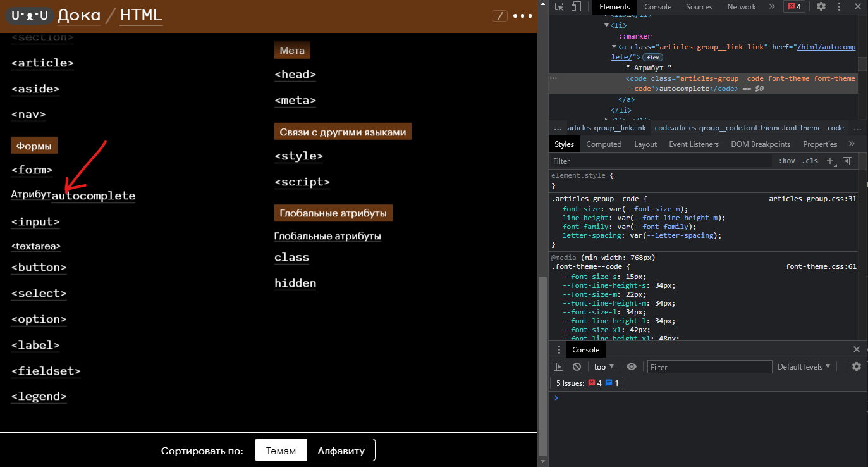This screenshot has height=467, width=868.
Task: Create a live expression with the eye icon
Action: click(631, 366)
